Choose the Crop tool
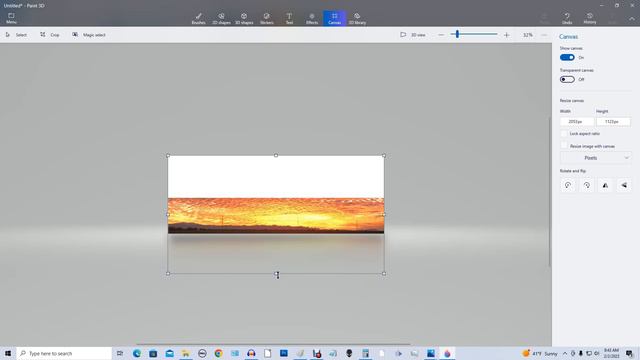 coord(50,35)
